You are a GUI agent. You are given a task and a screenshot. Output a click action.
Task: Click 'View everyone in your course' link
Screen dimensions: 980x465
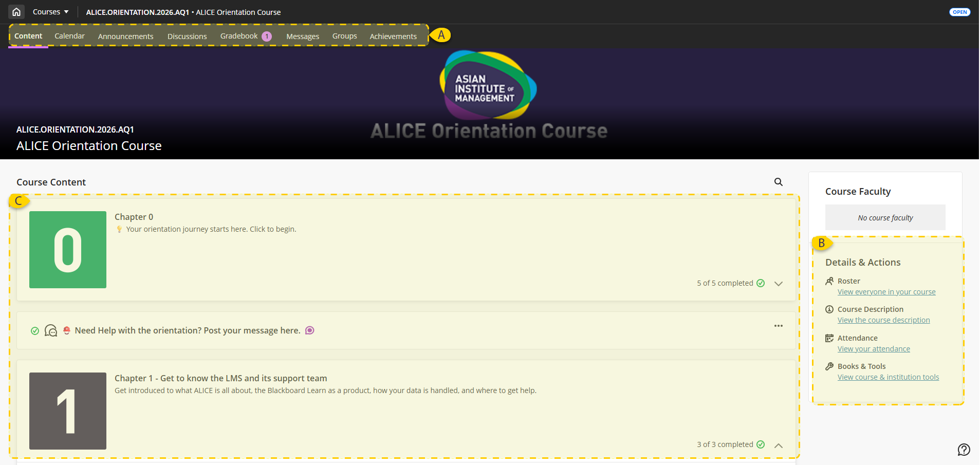[886, 292]
